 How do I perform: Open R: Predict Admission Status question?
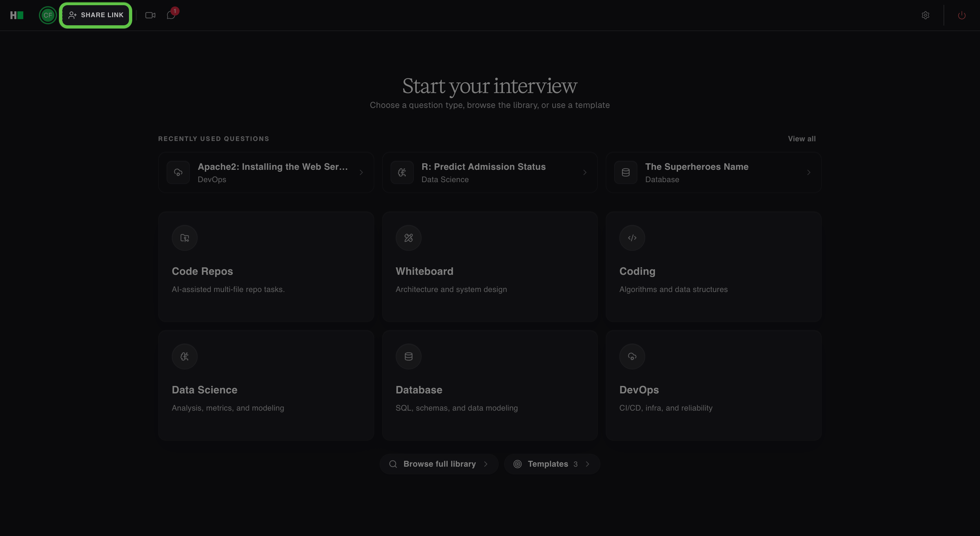pyautogui.click(x=490, y=172)
